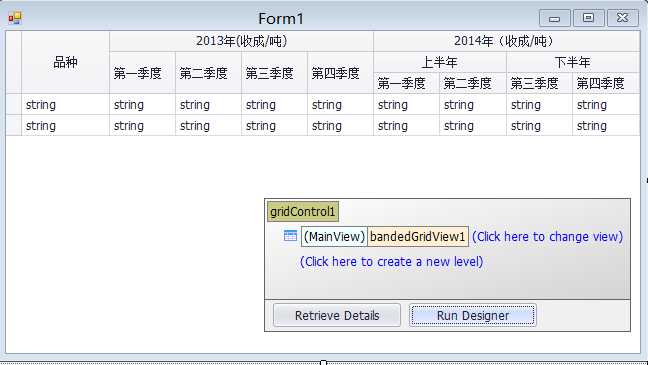Image resolution: width=648 pixels, height=365 pixels.
Task: Select the bandedGridView1 view name
Action: tap(418, 236)
